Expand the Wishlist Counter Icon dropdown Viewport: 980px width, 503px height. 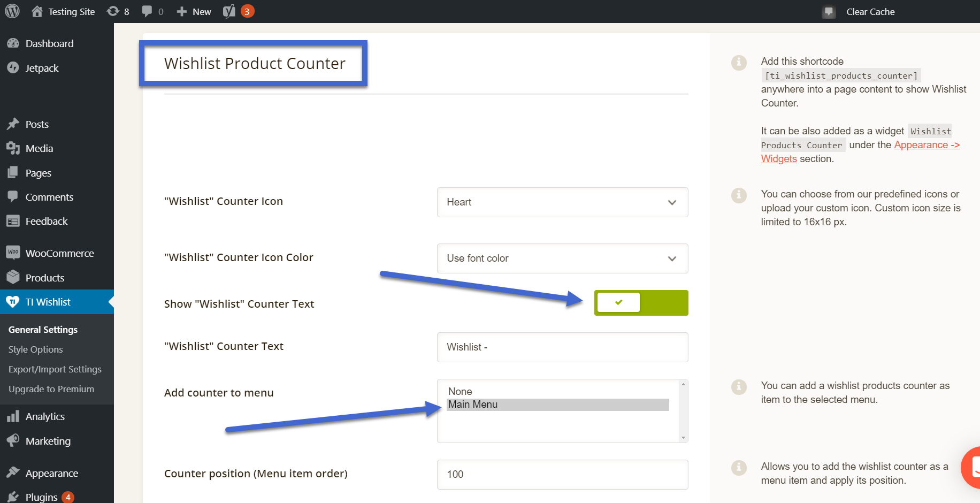pyautogui.click(x=562, y=202)
